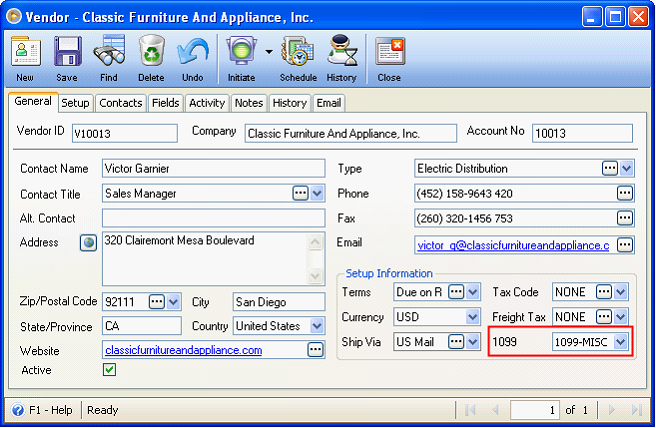Switch to the Notes tab
656x428 pixels.
coord(249,103)
